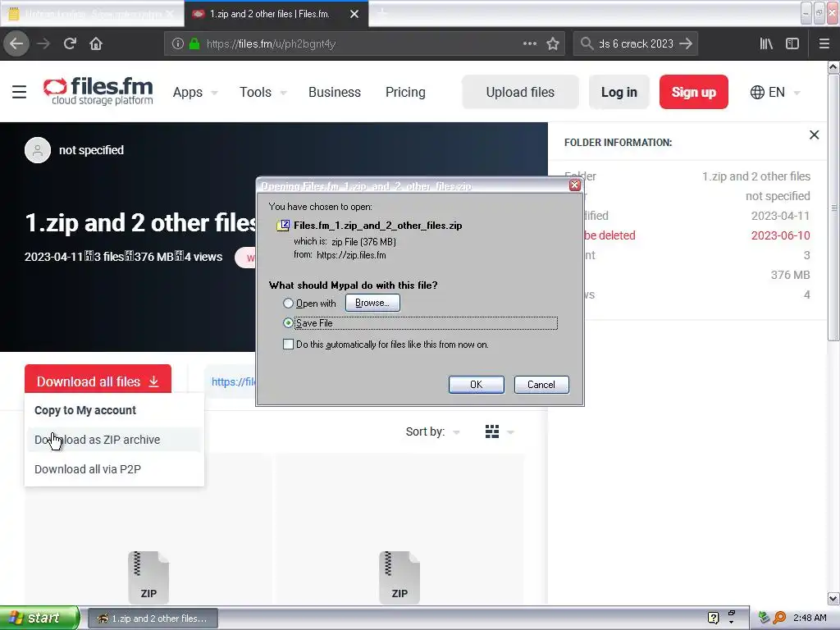Click the orange magnifier tray icon
Viewport: 840px width, 630px height.
(779, 619)
